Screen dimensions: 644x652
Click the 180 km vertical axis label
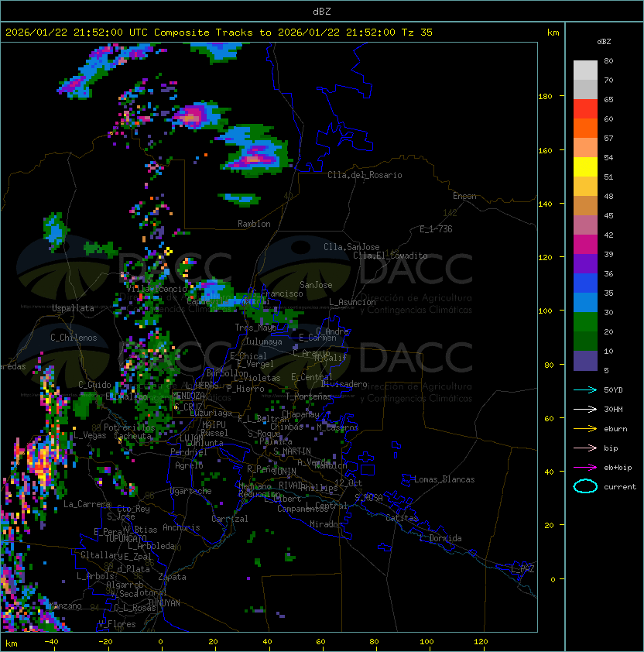tap(545, 97)
